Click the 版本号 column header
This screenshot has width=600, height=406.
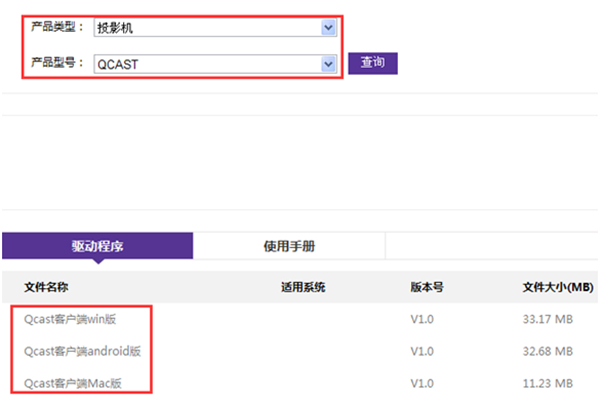click(427, 288)
